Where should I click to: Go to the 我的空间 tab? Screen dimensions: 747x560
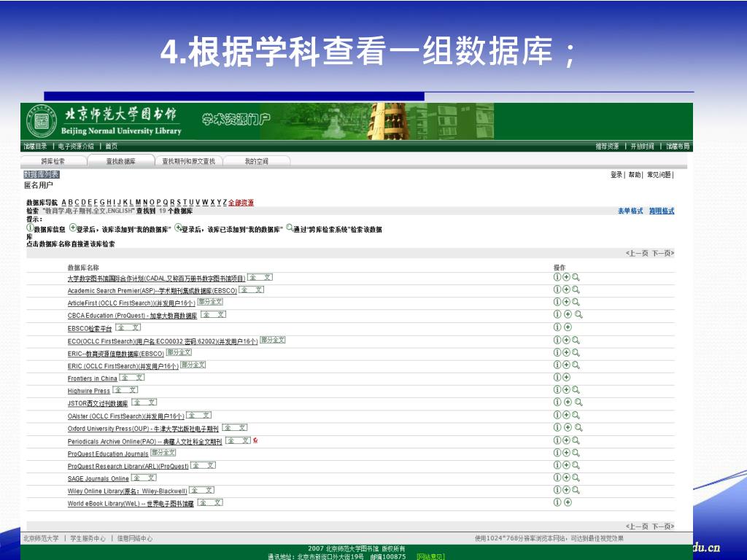pyautogui.click(x=256, y=161)
